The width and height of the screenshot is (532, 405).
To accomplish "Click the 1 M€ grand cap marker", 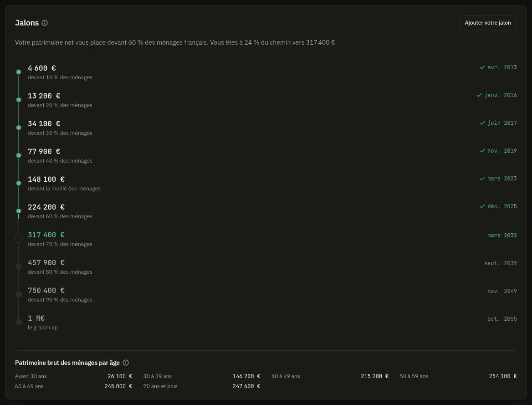I will point(19,322).
